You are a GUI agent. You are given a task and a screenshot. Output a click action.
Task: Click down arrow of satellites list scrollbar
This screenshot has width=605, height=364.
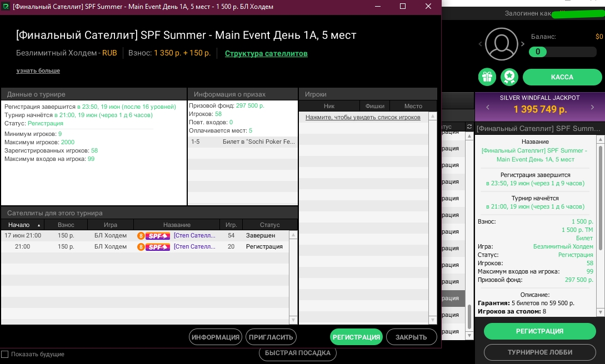coord(293,320)
